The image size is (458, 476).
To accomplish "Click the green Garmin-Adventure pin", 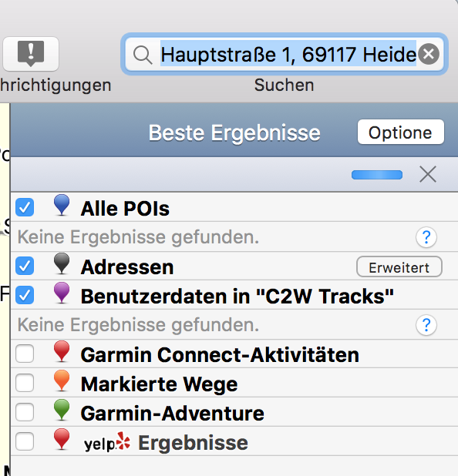I will coord(62,410).
